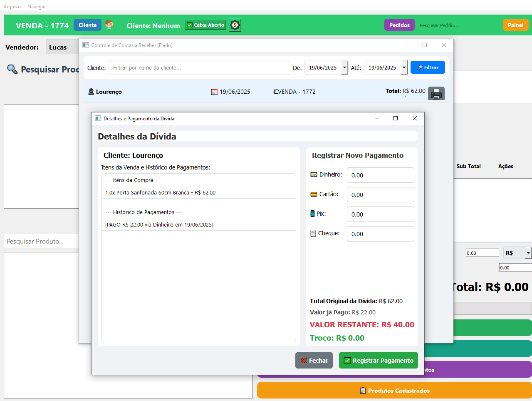Image resolution: width=532 pixels, height=401 pixels.
Task: Click the Cartão card icon
Action: [x=314, y=194]
